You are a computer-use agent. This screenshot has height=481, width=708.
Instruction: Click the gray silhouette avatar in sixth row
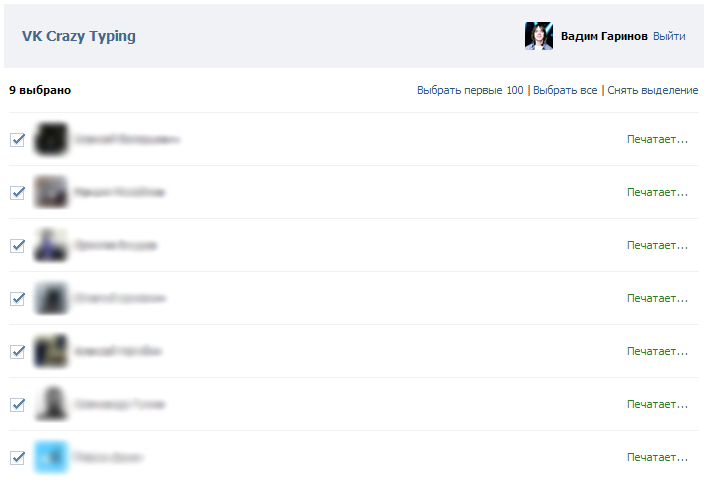click(x=51, y=404)
